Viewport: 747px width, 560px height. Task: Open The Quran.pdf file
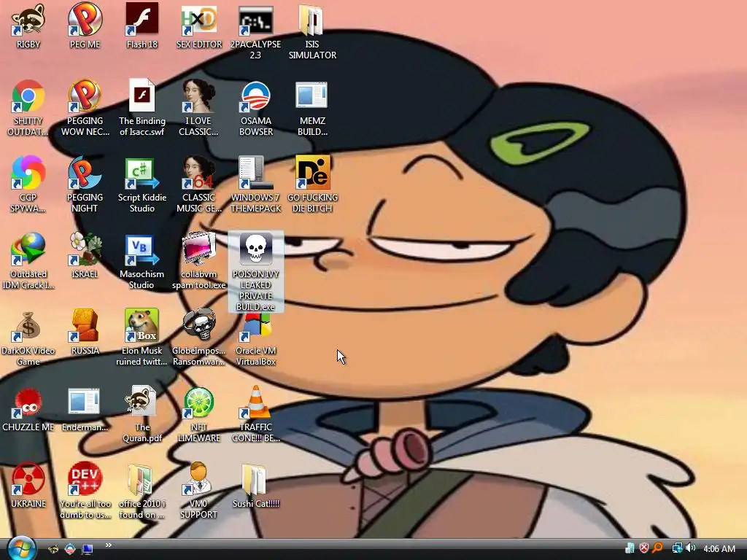coord(142,402)
